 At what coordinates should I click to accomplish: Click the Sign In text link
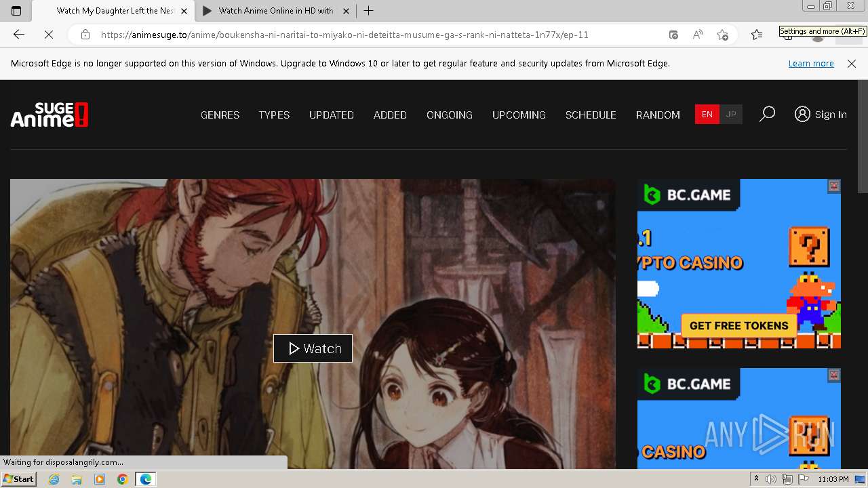click(x=831, y=115)
